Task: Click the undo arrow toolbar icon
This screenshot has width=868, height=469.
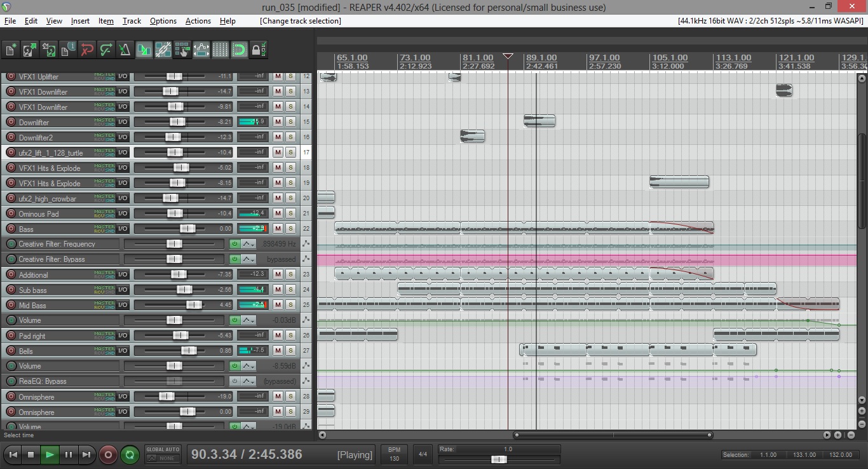Action: point(87,50)
